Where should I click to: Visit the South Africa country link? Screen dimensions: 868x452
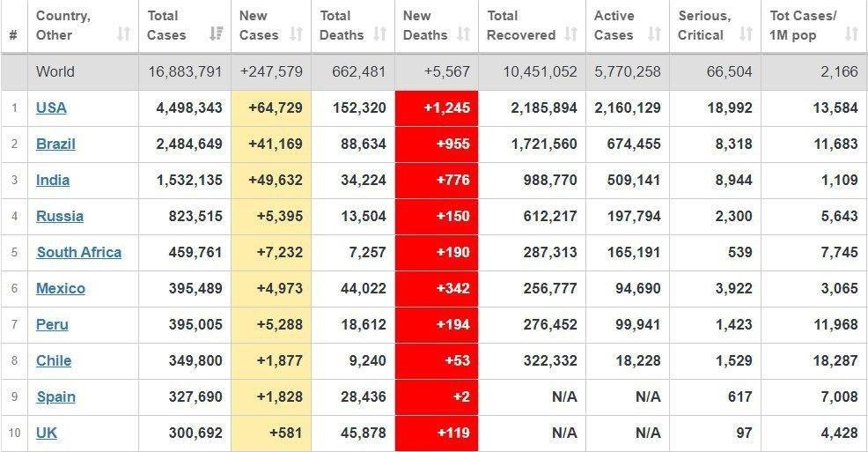click(x=79, y=253)
